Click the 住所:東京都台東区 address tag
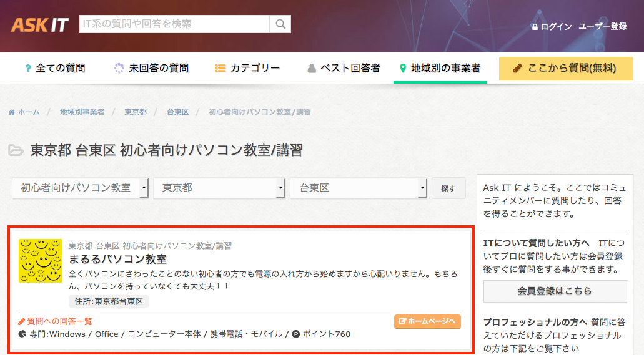 [109, 301]
